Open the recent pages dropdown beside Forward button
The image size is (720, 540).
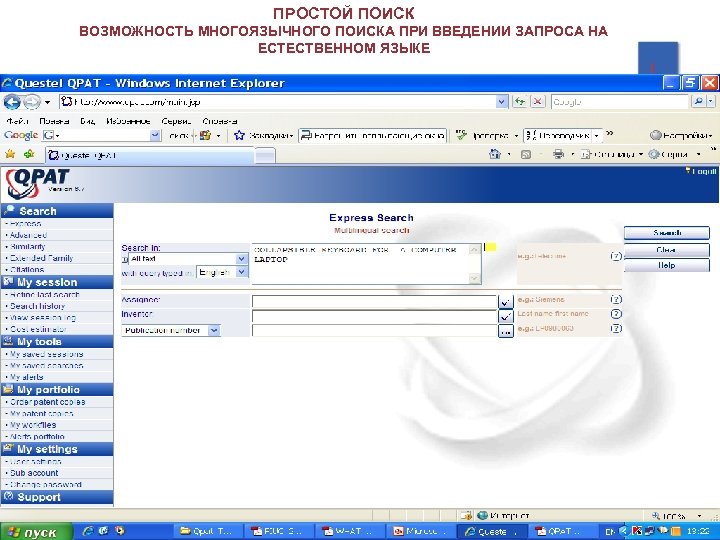click(x=47, y=102)
